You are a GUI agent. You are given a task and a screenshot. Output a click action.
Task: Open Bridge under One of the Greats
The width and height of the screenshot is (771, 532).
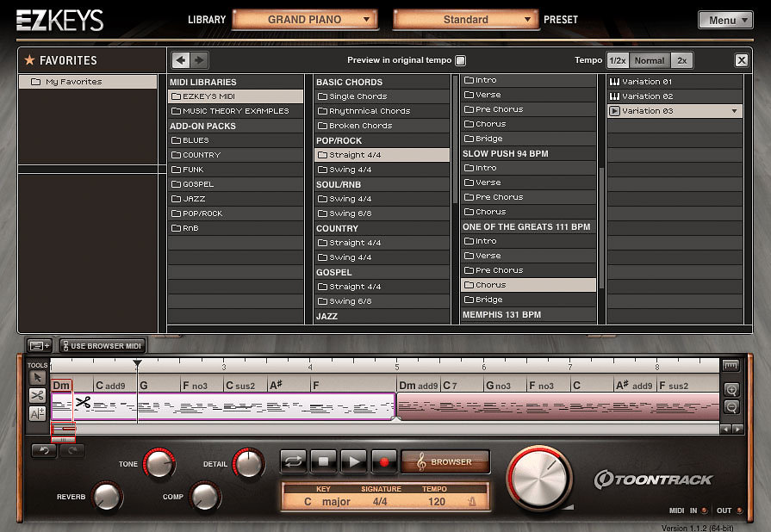[x=529, y=300]
